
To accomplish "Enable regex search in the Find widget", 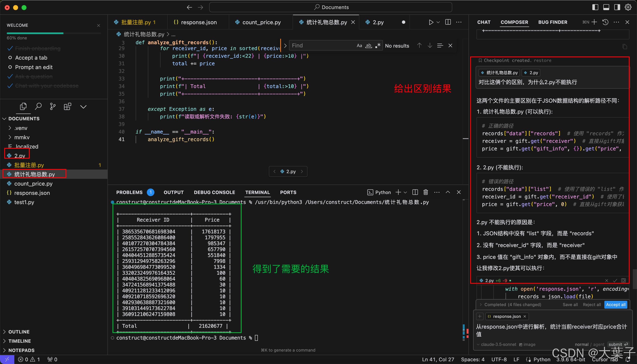I will [378, 45].
